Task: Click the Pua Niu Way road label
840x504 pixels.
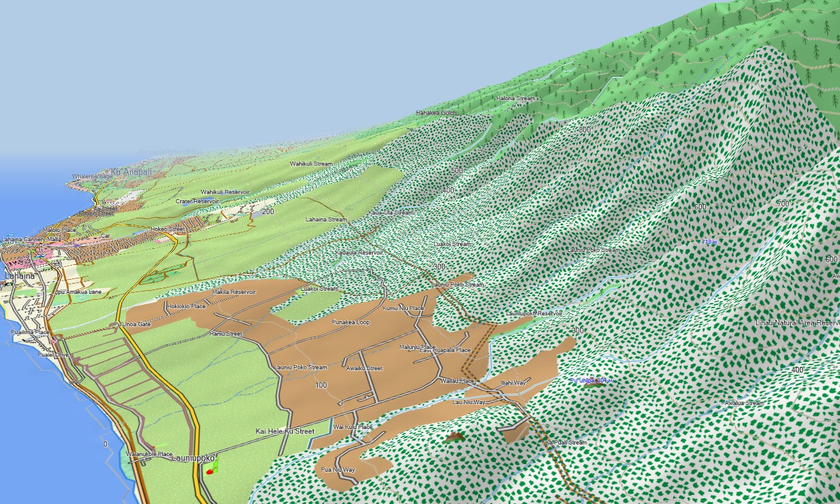Action: [x=339, y=470]
